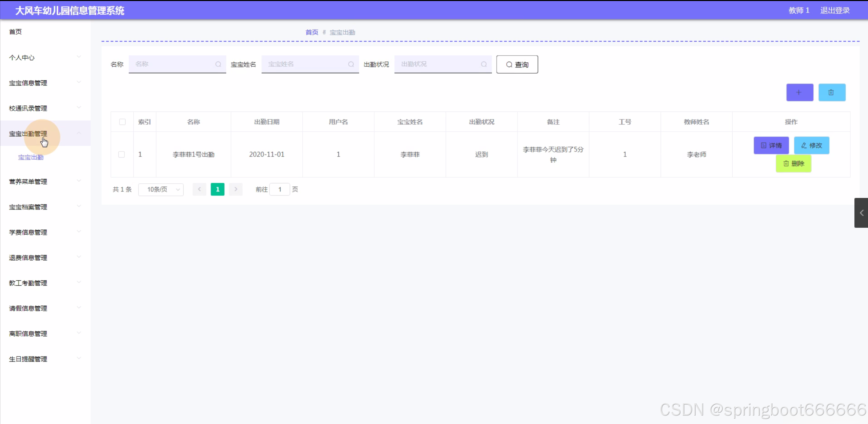Go to the previous page arrow
Viewport: 868px width, 424px height.
199,189
